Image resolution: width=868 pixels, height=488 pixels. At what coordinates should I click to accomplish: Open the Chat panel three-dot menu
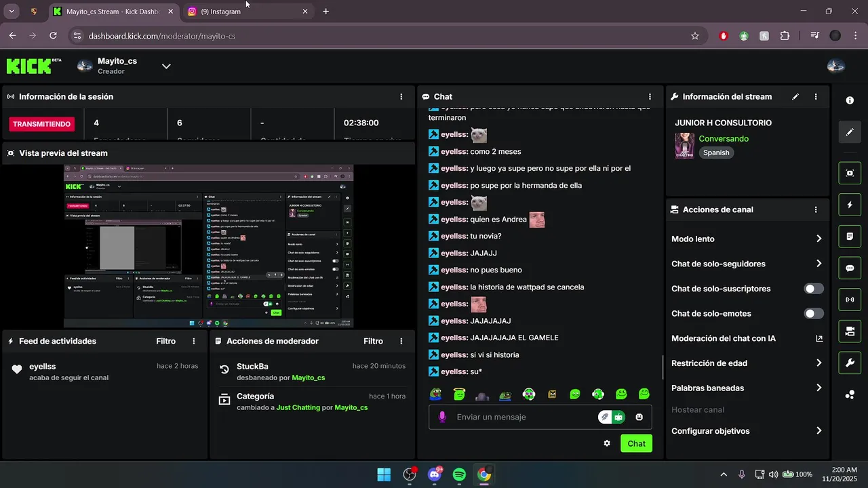coord(650,97)
